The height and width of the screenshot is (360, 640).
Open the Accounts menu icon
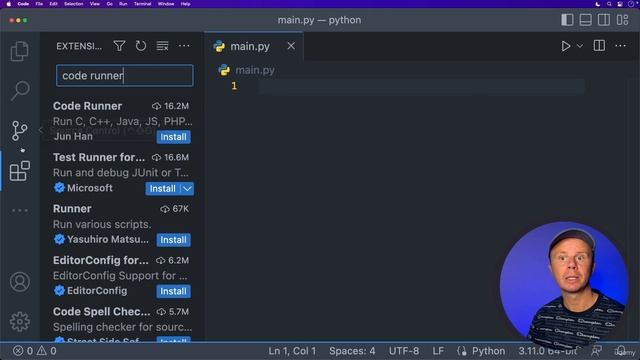click(20, 282)
